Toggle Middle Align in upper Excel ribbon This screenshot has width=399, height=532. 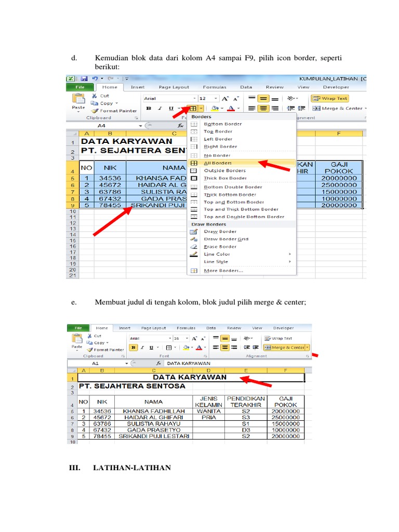click(x=263, y=98)
